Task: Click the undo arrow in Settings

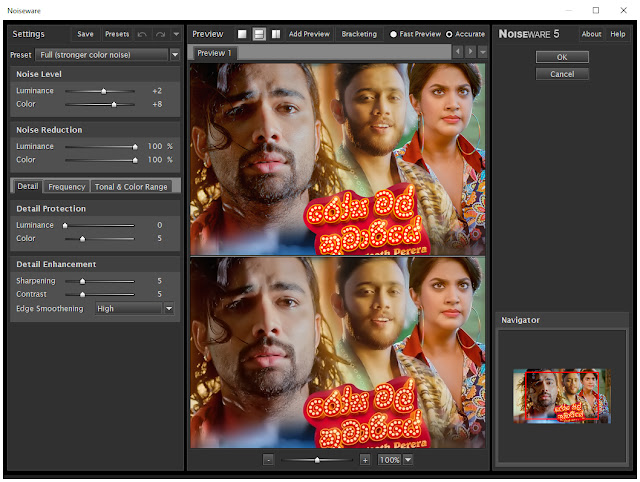Action: [x=142, y=34]
